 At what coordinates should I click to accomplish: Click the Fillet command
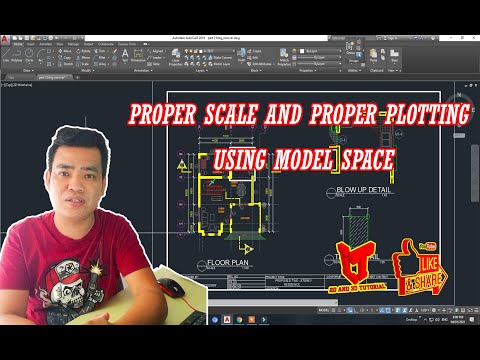tap(100, 57)
